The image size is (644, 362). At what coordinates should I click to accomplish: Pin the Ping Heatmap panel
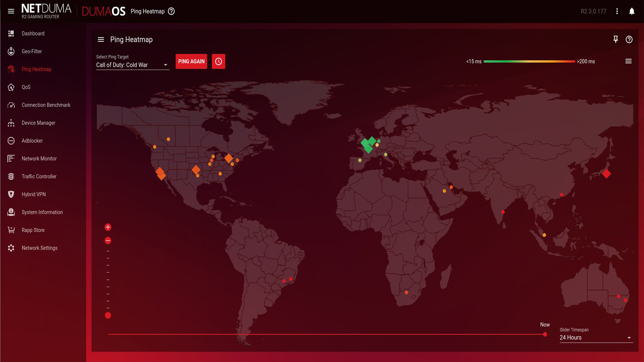point(616,39)
